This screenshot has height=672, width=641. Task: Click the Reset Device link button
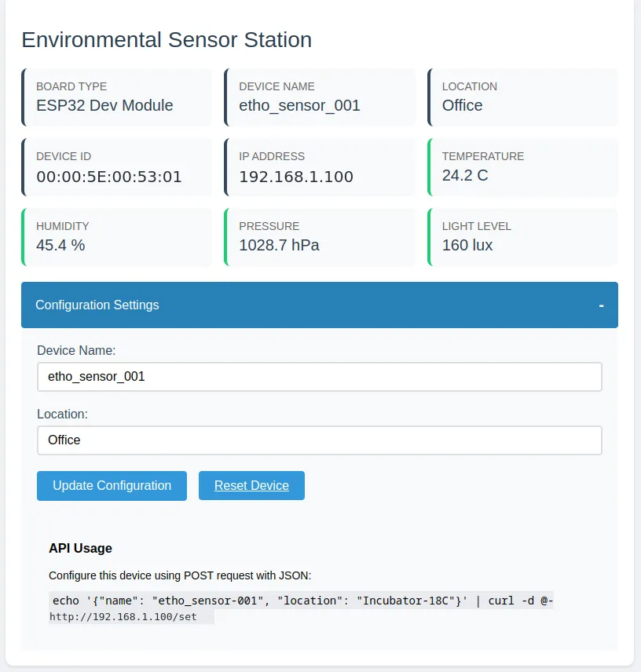click(x=251, y=486)
